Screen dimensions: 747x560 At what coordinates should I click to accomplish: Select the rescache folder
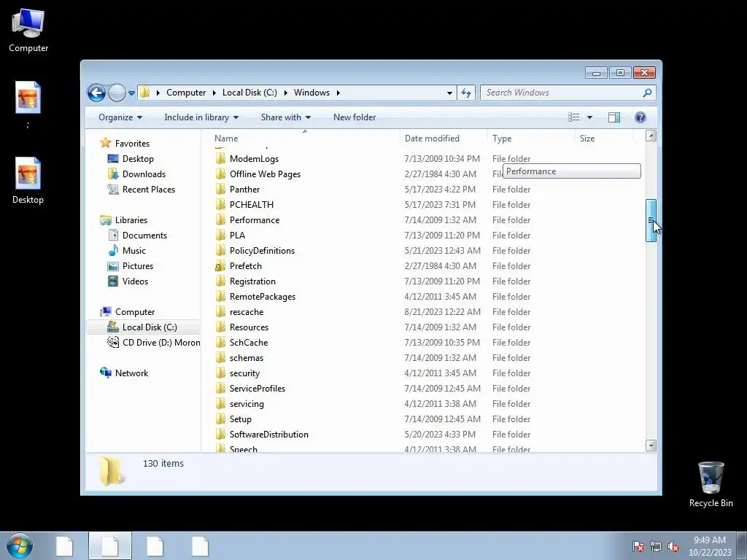[247, 312]
